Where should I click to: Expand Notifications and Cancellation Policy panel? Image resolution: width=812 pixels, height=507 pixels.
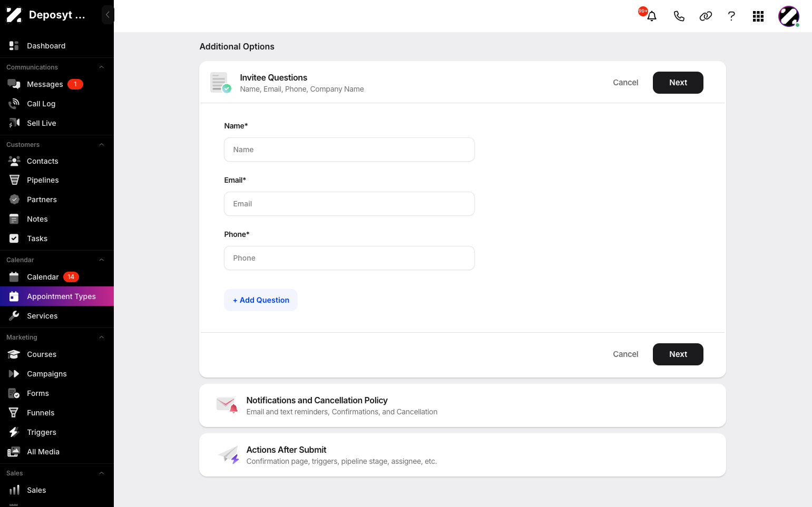462,405
